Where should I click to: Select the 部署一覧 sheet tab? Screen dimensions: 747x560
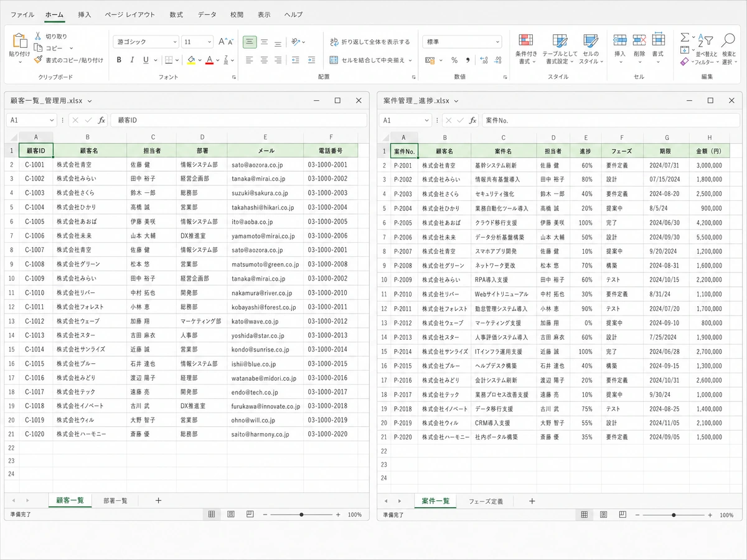116,500
